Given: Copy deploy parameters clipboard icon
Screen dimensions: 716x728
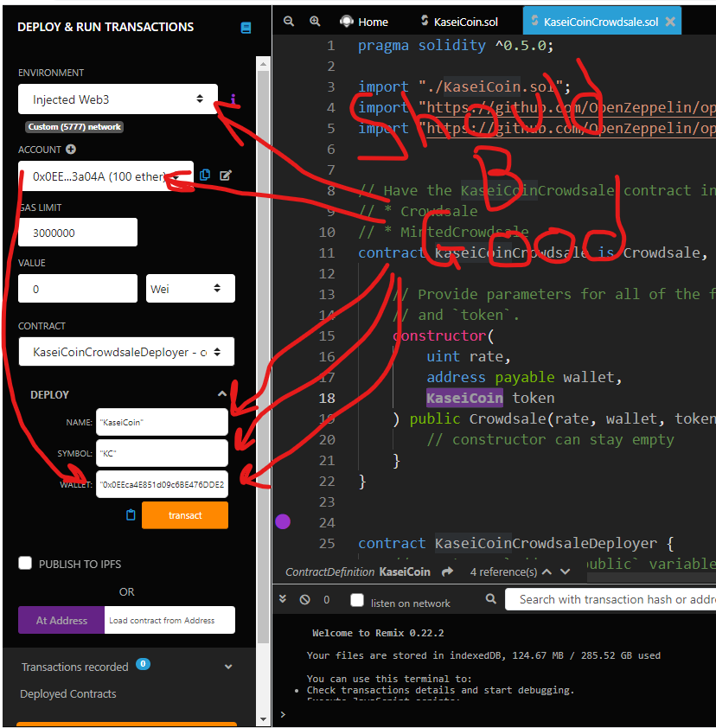Looking at the screenshot, I should pos(131,515).
